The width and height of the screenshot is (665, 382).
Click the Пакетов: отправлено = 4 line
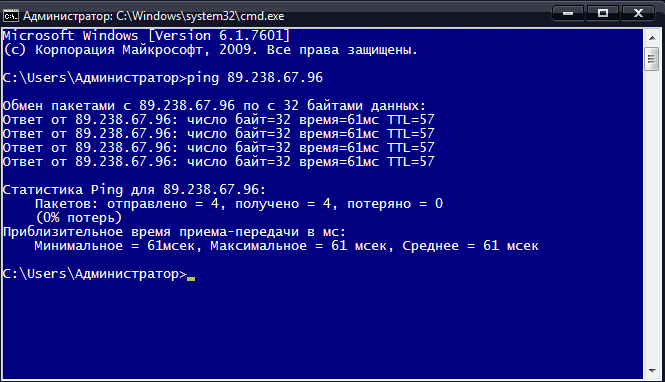pos(239,204)
